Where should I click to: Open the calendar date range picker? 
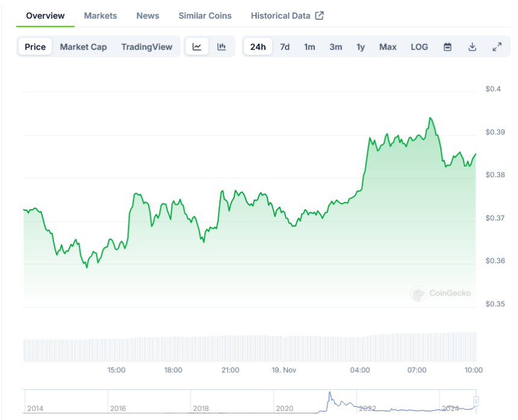[448, 46]
